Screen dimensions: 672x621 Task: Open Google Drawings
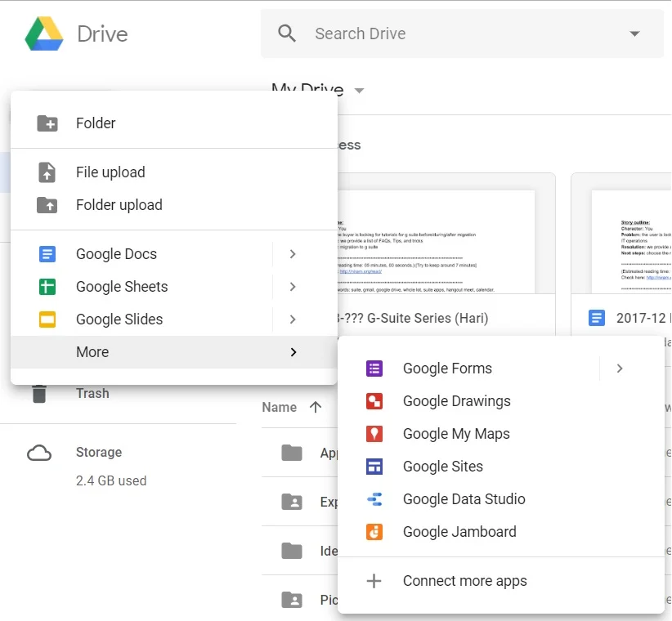456,401
